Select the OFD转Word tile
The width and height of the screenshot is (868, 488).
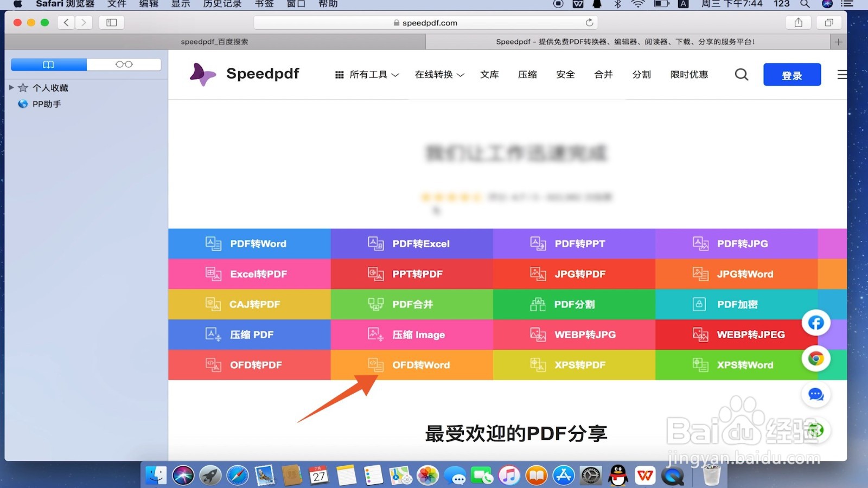coord(412,365)
